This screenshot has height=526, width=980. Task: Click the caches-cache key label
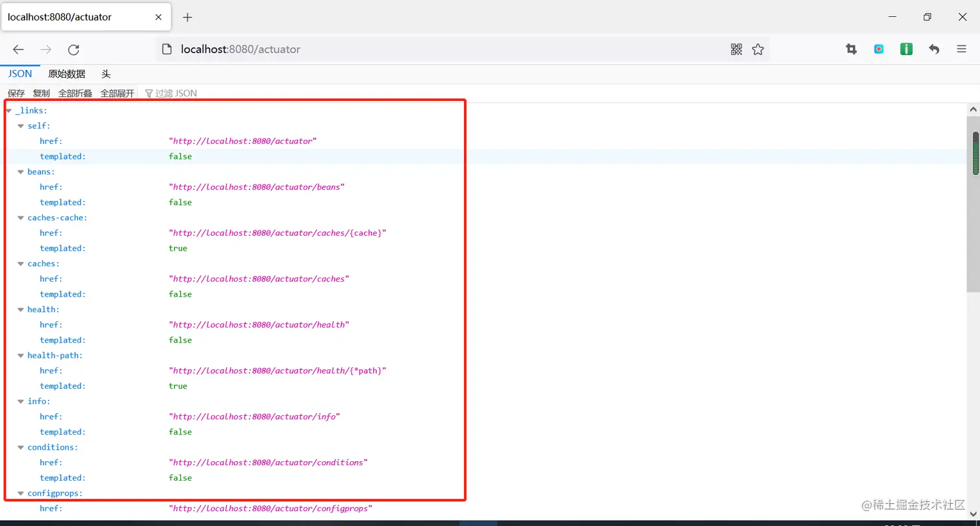tap(57, 218)
